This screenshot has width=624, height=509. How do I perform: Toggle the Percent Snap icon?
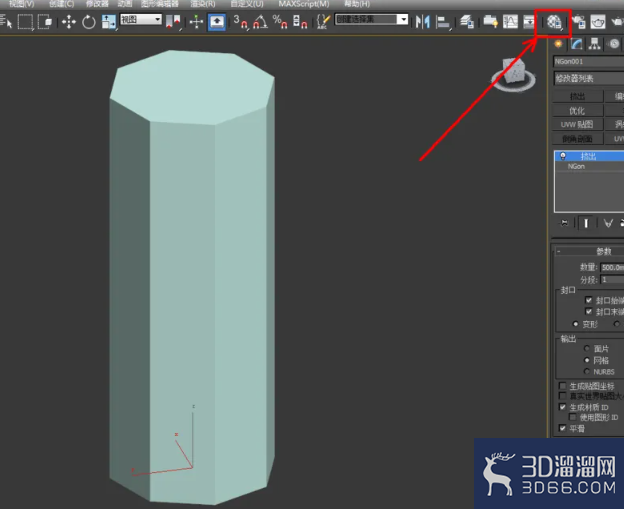280,21
